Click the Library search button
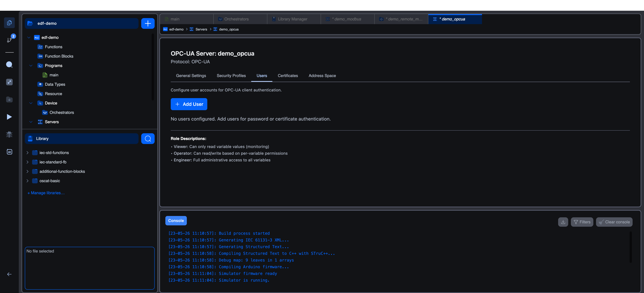The width and height of the screenshot is (644, 293). (x=148, y=138)
